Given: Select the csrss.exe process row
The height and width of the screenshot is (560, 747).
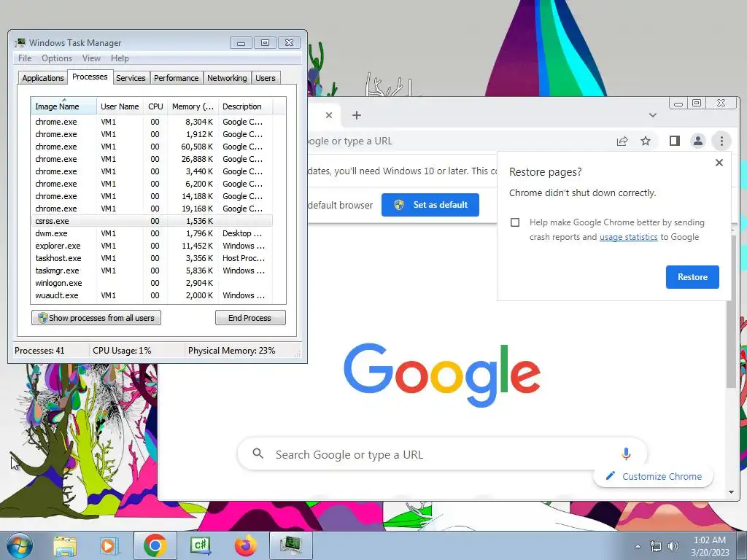Looking at the screenshot, I should tap(152, 221).
